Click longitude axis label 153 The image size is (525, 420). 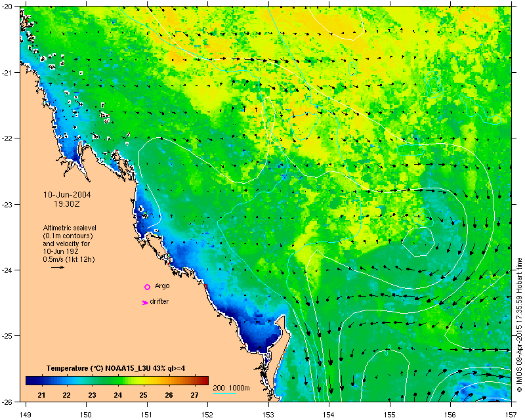(x=268, y=415)
